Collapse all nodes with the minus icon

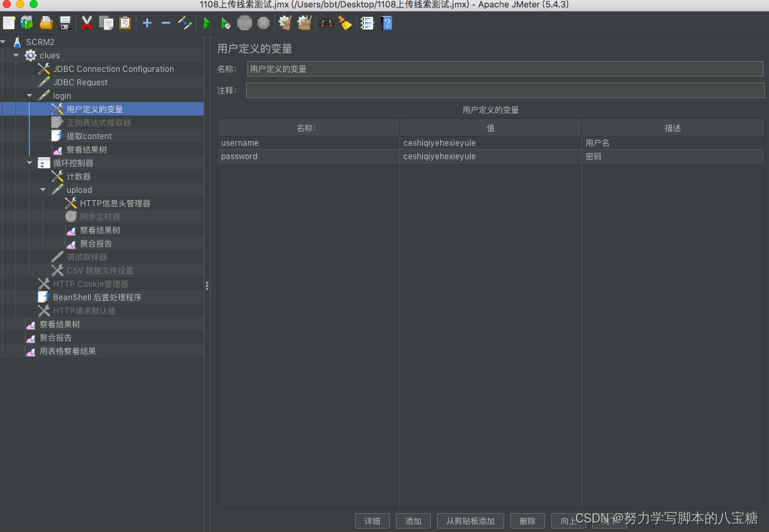click(x=166, y=23)
